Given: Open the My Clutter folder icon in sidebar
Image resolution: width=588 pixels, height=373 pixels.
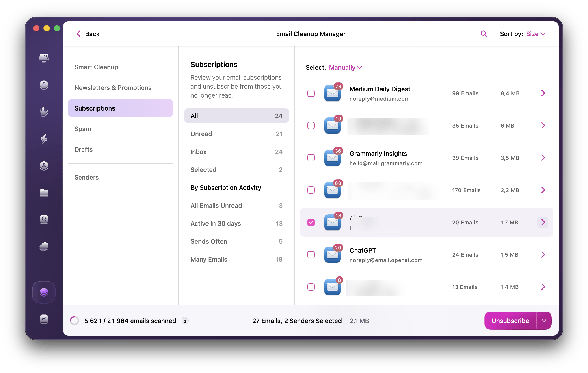Looking at the screenshot, I should pos(44,193).
